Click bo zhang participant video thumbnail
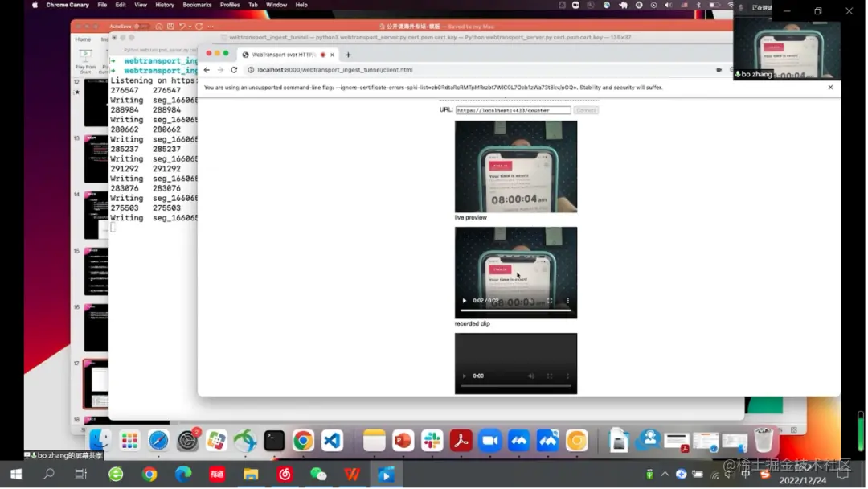The image size is (868, 489). click(x=787, y=51)
